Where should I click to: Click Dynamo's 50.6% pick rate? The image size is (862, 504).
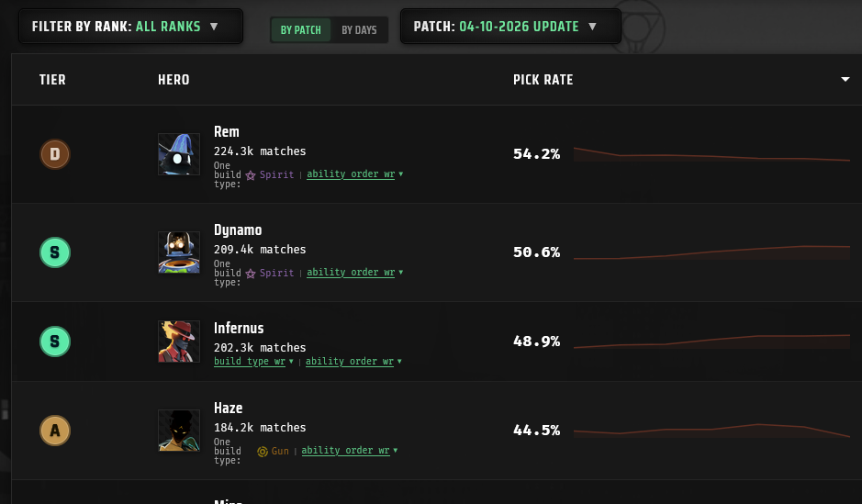pyautogui.click(x=536, y=252)
